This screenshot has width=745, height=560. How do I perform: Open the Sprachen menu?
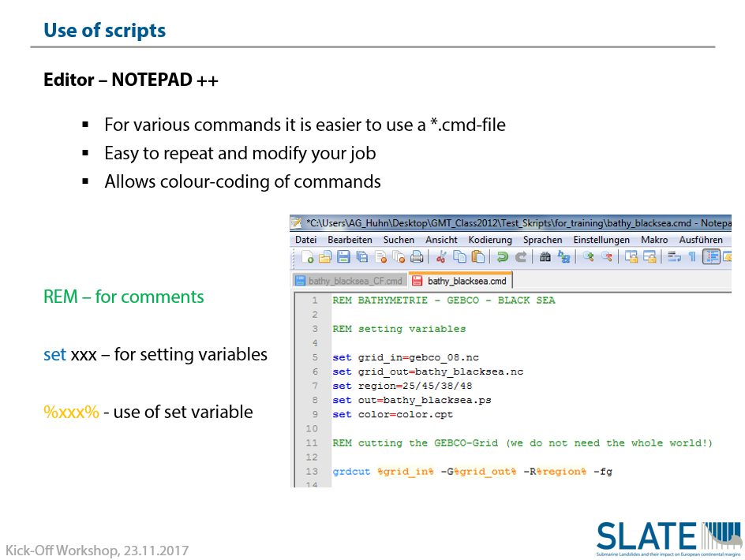pyautogui.click(x=543, y=240)
